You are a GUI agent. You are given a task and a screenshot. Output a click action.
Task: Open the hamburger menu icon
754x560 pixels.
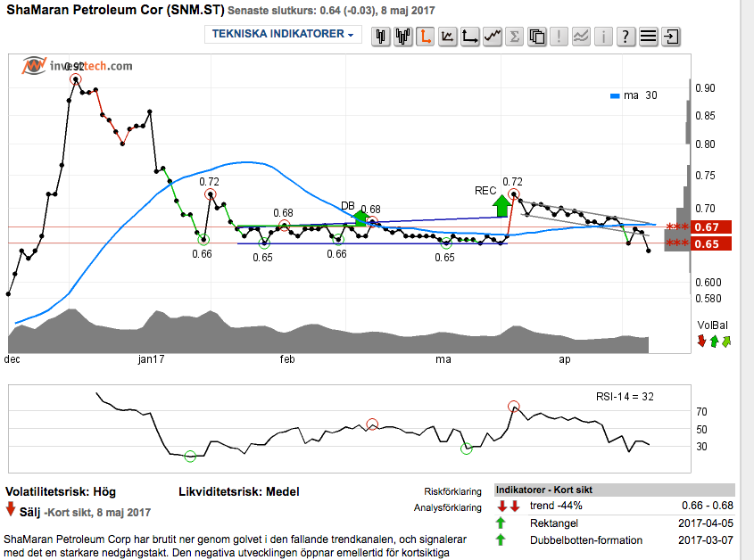click(649, 37)
